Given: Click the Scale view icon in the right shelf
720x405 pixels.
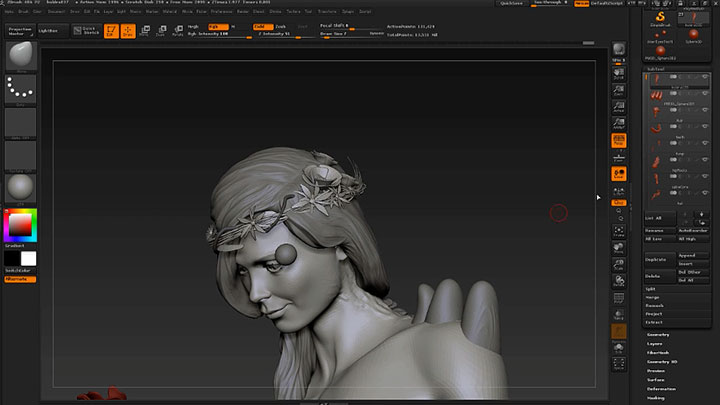Looking at the screenshot, I should tap(619, 265).
